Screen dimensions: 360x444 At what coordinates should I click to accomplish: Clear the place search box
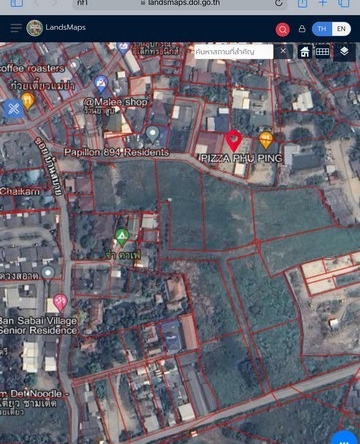coord(283,51)
